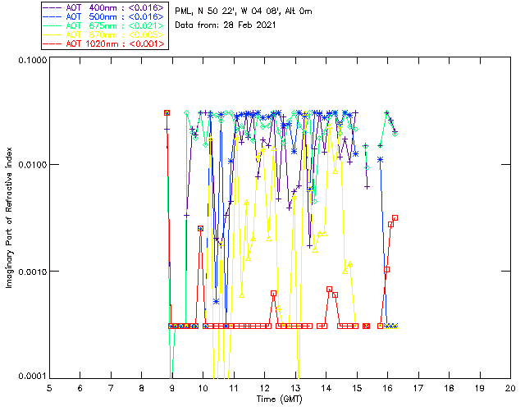Image resolution: width=525 pixels, height=420 pixels.
Task: Click the x-axis tick label 20
Action: click(x=510, y=387)
